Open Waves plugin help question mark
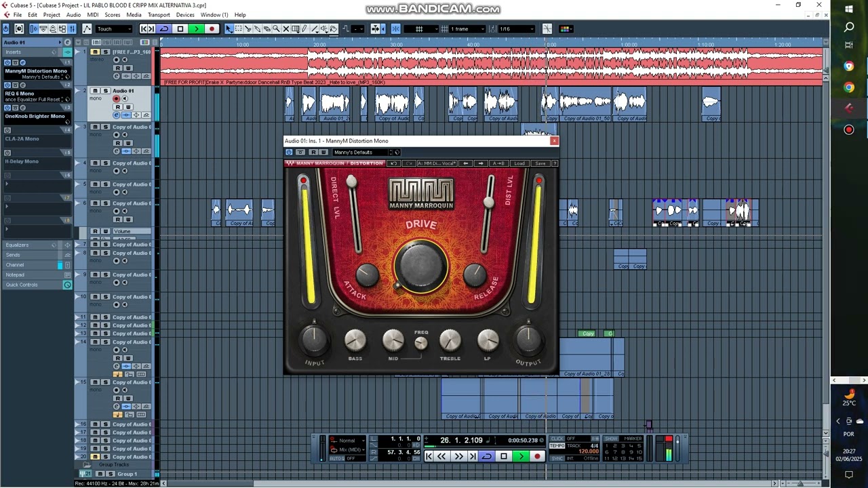Image resolution: width=868 pixels, height=488 pixels. [554, 163]
